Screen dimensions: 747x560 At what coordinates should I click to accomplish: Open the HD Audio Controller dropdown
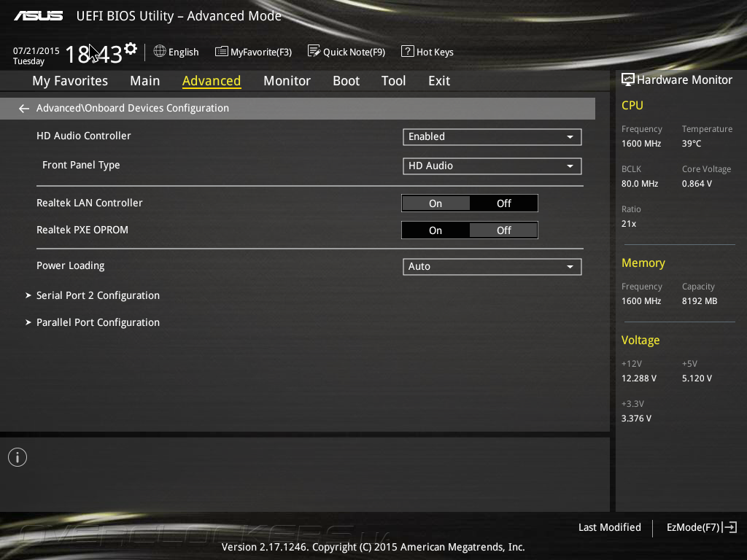(x=492, y=136)
